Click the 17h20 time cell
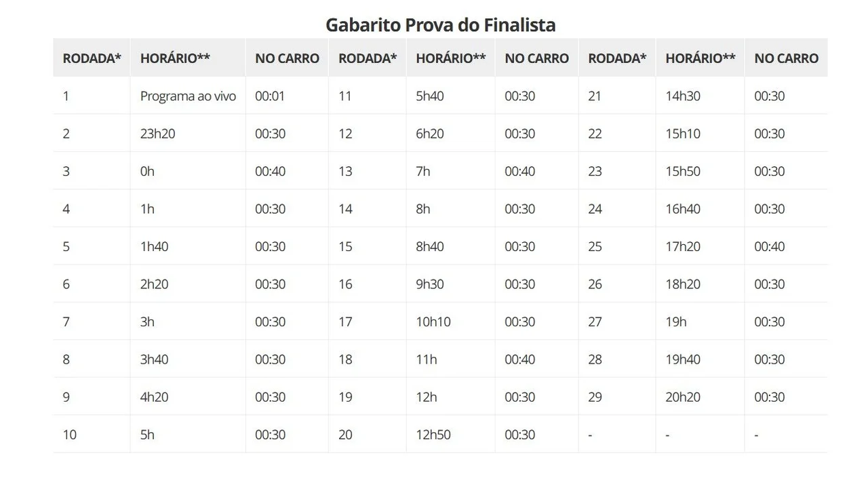This screenshot has height=483, width=868. pos(683,246)
